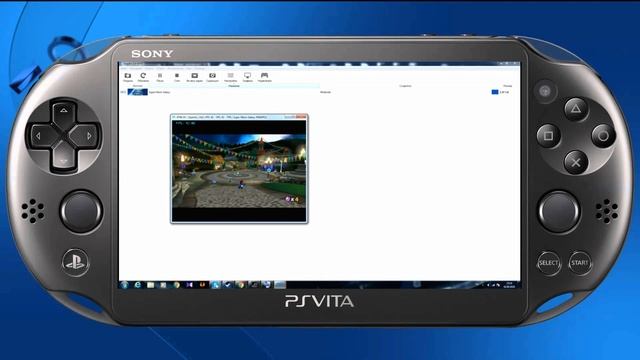Viewport: 640px width, 360px height.
Task: Open the File Explorer folder taskbar icon
Action: [151, 285]
